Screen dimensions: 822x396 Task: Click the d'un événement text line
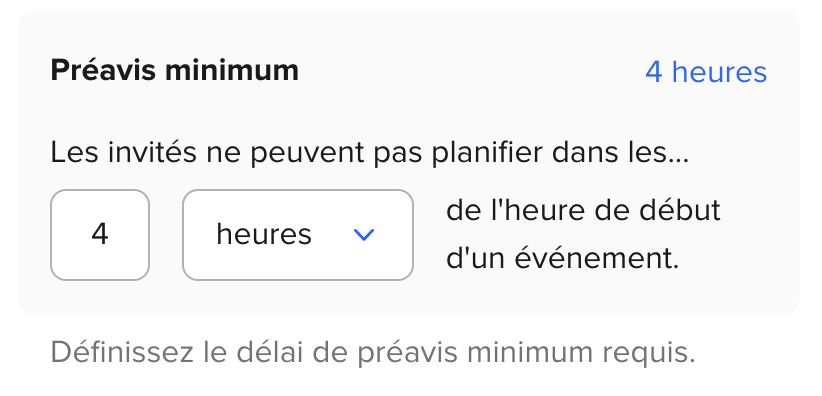(x=563, y=258)
